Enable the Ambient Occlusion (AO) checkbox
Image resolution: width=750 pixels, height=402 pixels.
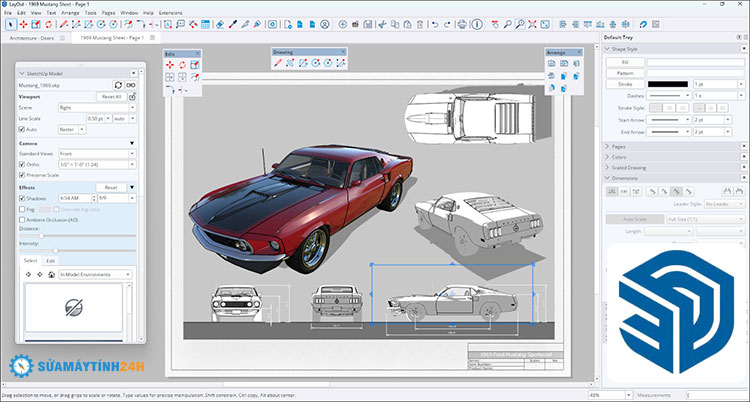(x=22, y=220)
